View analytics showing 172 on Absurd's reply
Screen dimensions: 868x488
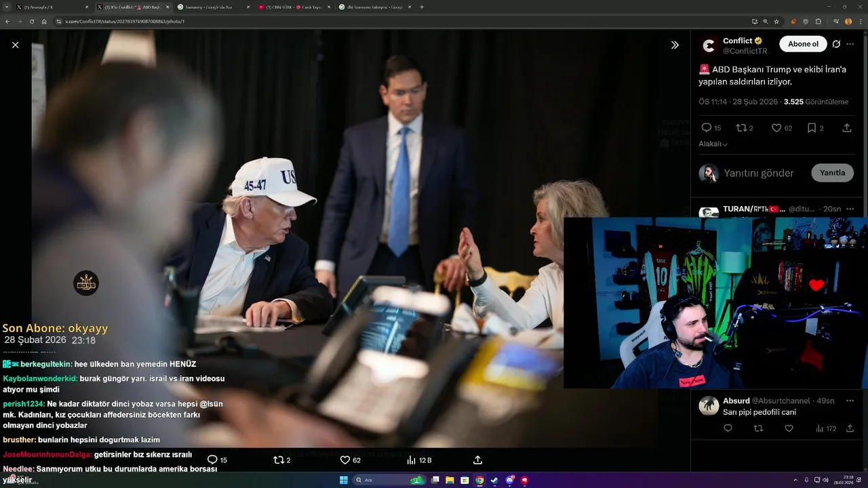click(x=825, y=428)
